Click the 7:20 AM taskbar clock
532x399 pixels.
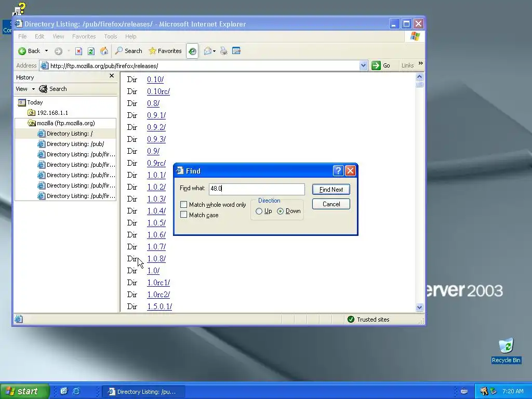point(513,391)
